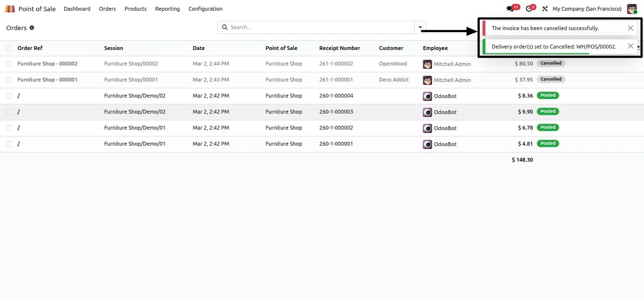
Task: Open order Furniture Shop - 000001
Action: (x=48, y=80)
